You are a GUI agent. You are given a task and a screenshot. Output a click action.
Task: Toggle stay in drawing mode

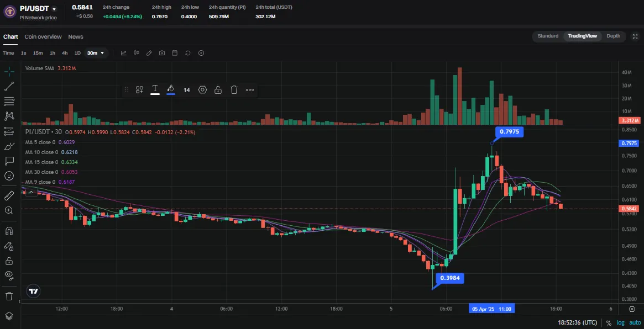[x=9, y=246]
